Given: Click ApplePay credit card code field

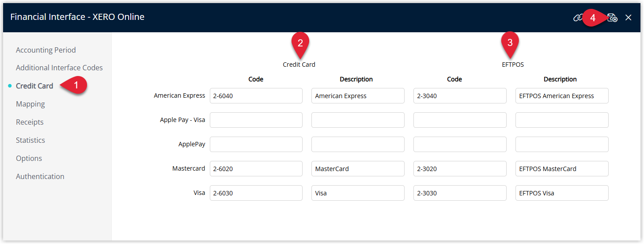Looking at the screenshot, I should tap(256, 145).
